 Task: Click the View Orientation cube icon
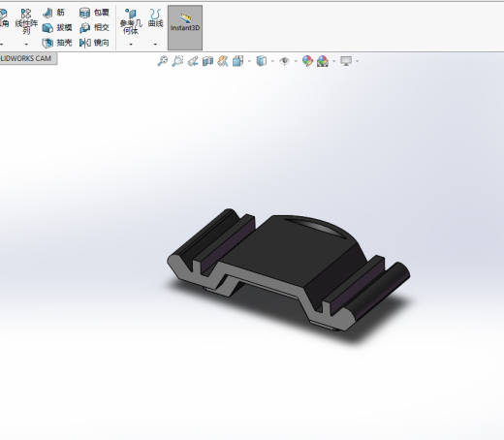238,61
